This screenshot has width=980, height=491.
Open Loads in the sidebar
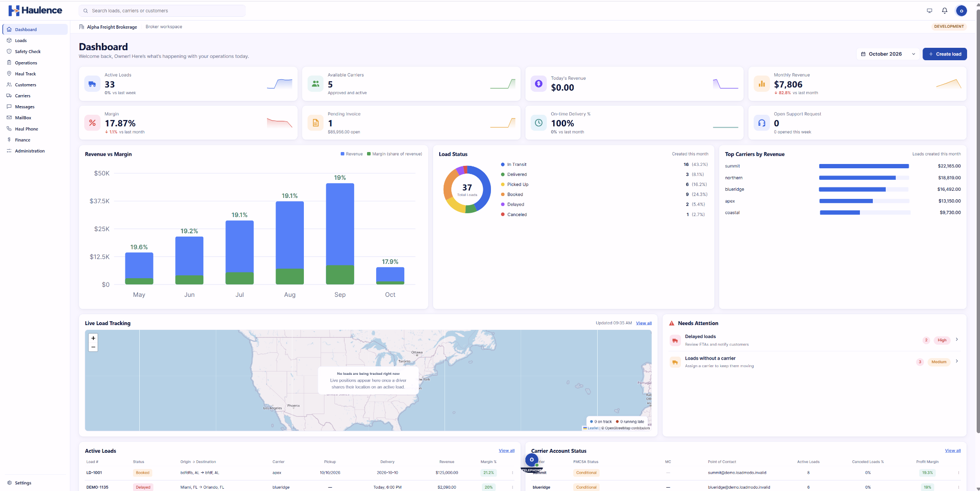click(x=35, y=41)
